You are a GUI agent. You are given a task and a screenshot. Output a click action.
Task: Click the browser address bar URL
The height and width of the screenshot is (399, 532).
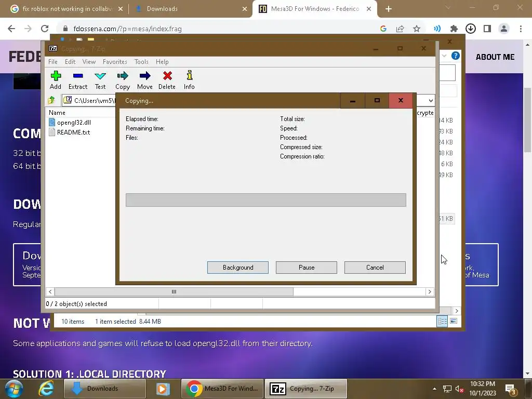pyautogui.click(x=128, y=29)
